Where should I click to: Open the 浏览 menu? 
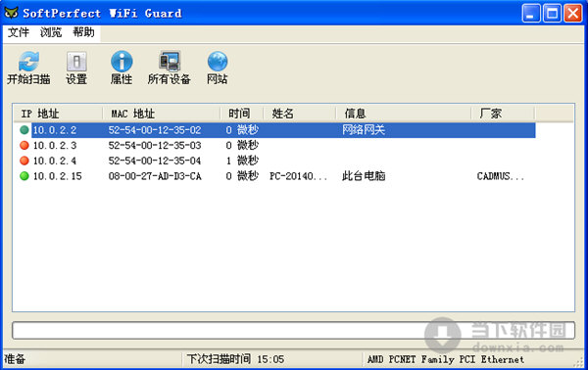point(51,32)
